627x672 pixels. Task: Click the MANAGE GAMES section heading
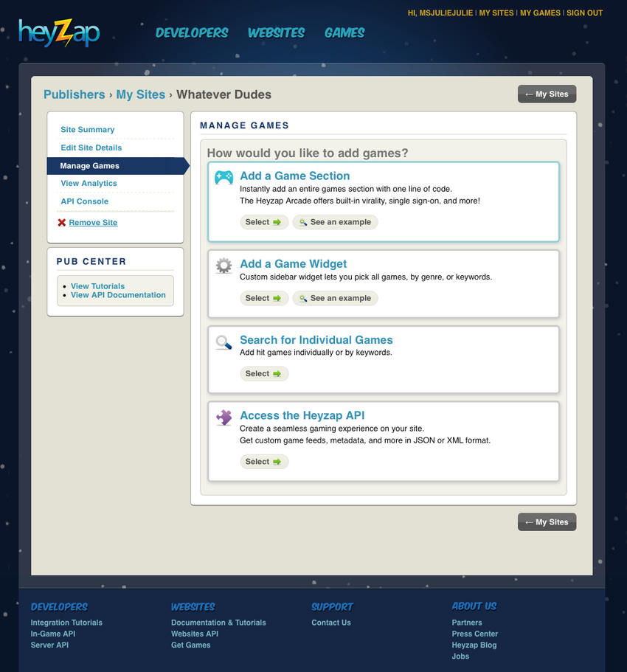[x=244, y=125]
